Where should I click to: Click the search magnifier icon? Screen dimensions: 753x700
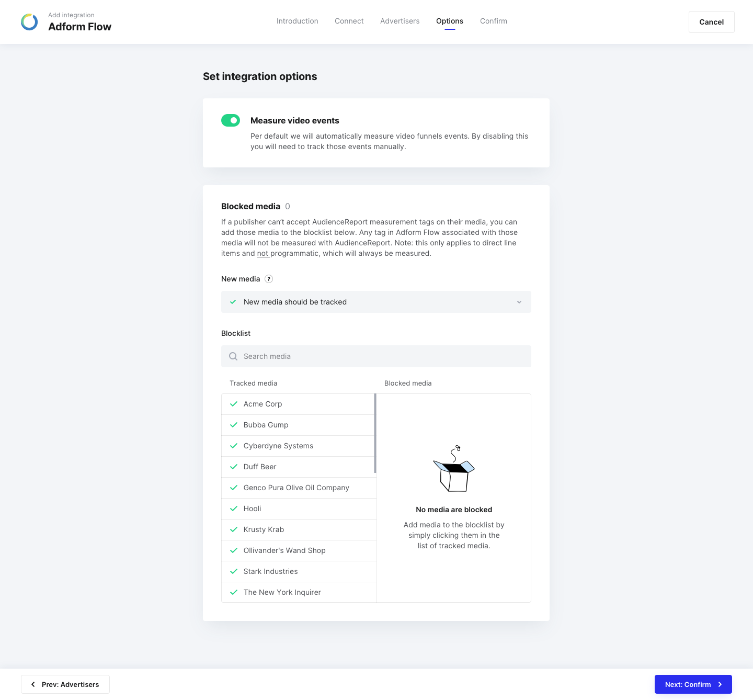coord(233,356)
